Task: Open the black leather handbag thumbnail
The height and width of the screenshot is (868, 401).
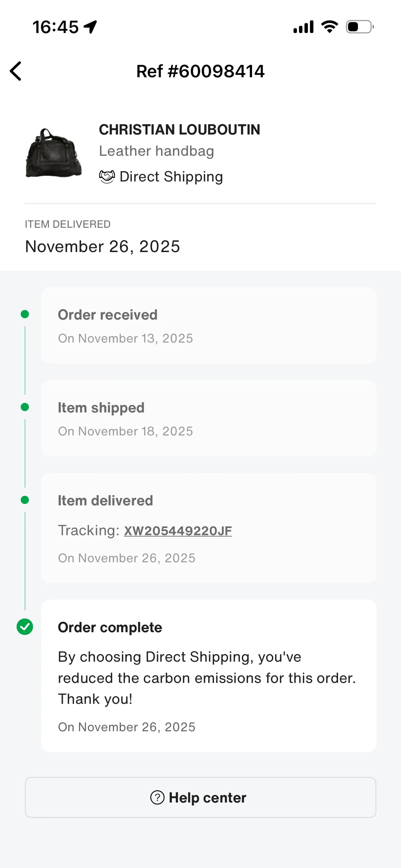Action: tap(54, 153)
